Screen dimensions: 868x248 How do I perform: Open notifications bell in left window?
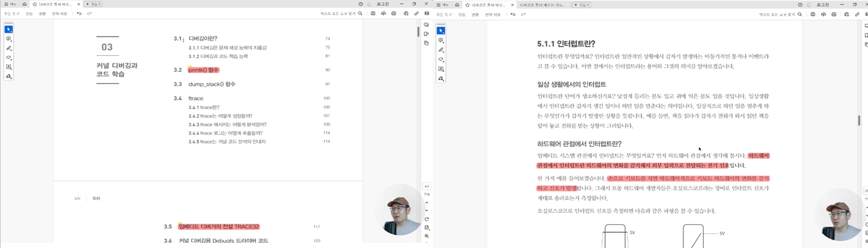pyautogui.click(x=369, y=4)
